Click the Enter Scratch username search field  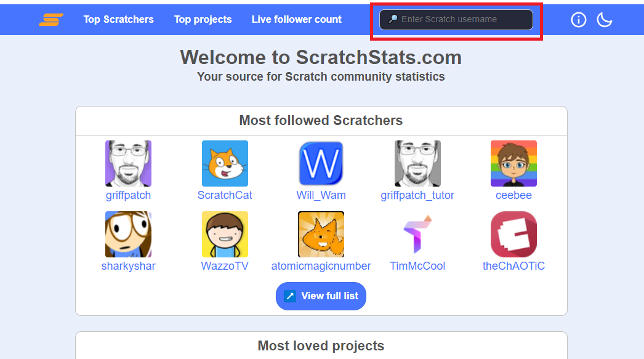pyautogui.click(x=456, y=20)
